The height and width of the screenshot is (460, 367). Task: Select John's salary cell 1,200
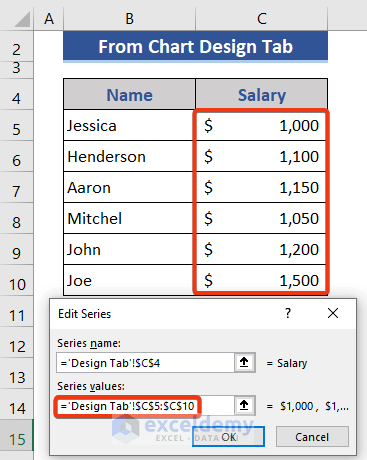pos(262,249)
